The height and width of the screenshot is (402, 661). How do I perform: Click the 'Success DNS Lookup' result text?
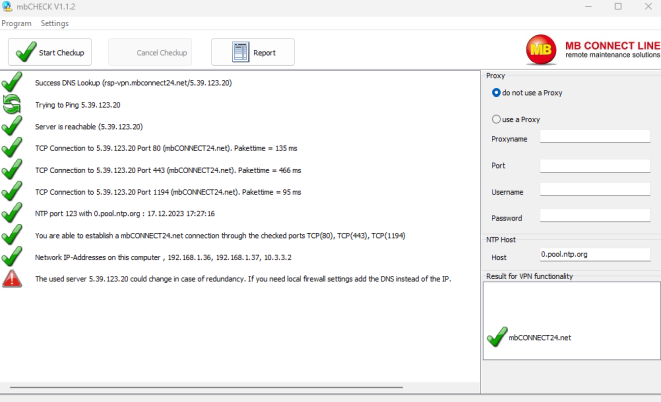click(x=133, y=83)
